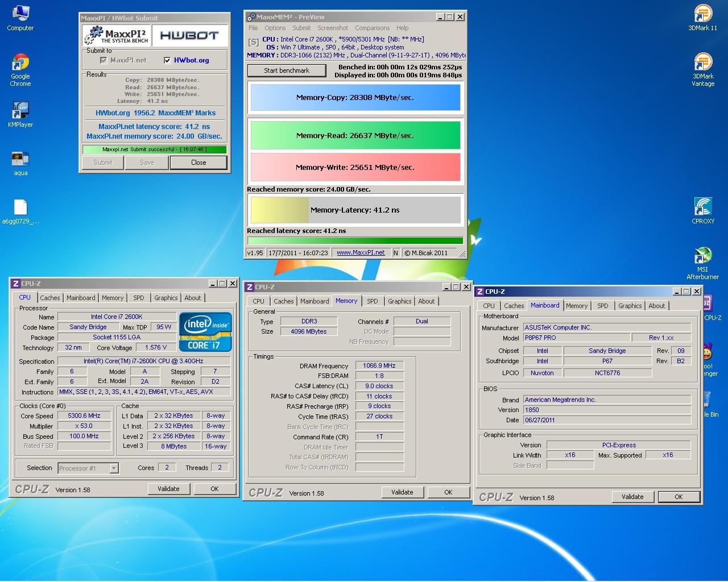
Task: Switch to the Caches tab in the CPU window
Action: pyautogui.click(x=50, y=298)
